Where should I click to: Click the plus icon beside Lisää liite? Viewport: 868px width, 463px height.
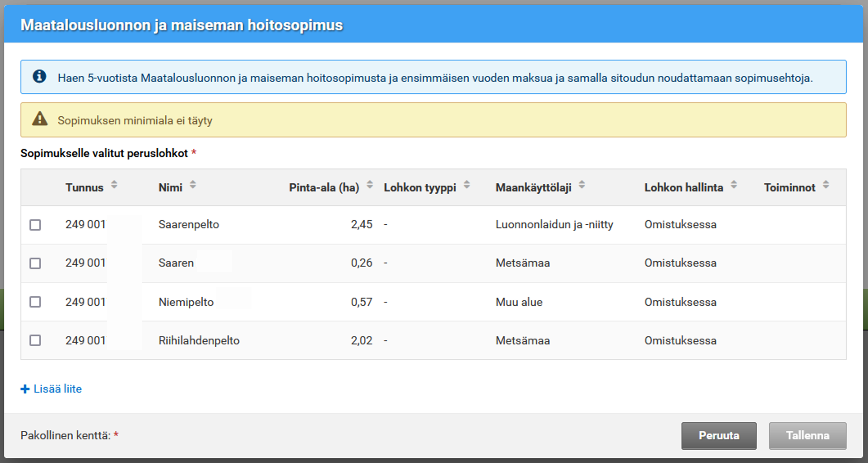[x=25, y=389]
